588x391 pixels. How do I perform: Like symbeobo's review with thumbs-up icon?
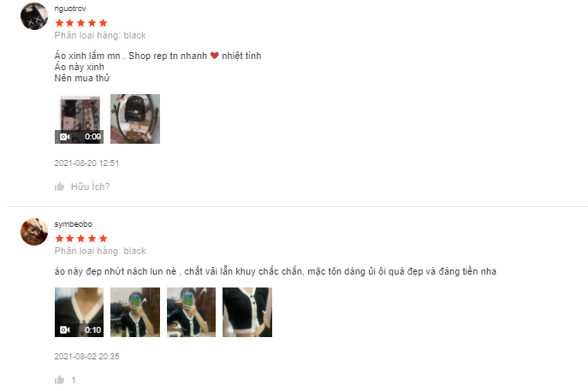pyautogui.click(x=59, y=380)
